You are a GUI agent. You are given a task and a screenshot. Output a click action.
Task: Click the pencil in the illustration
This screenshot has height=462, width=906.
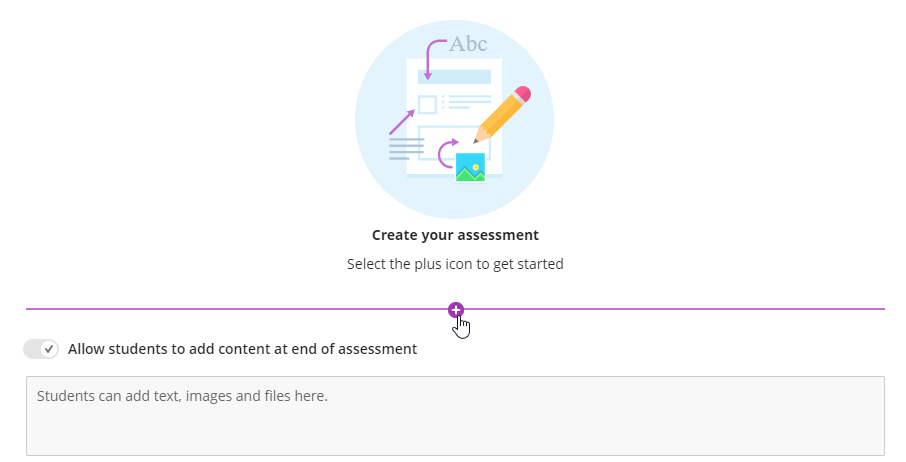tap(502, 116)
